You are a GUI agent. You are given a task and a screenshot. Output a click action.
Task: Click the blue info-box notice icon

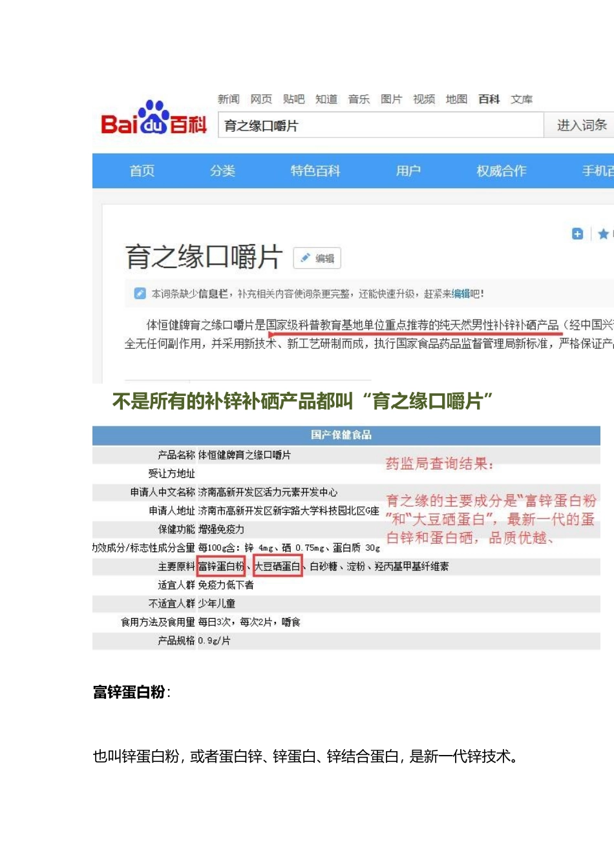click(x=140, y=293)
